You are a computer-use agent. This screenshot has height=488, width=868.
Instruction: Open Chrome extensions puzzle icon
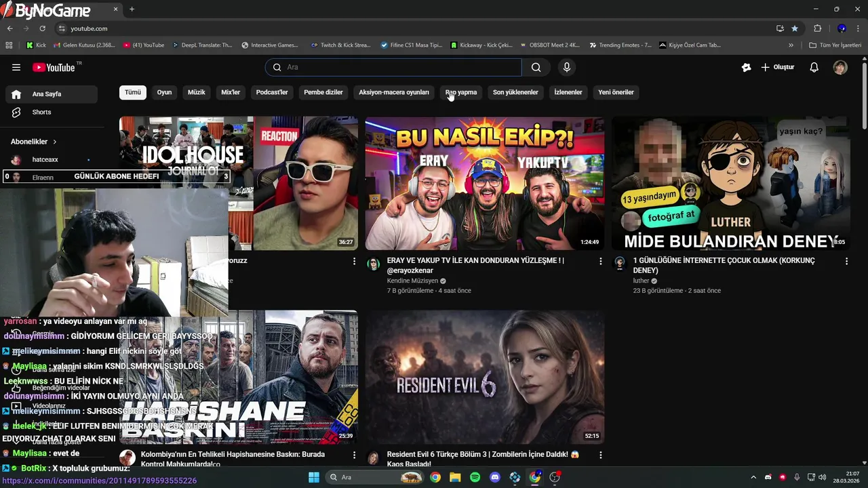817,28
